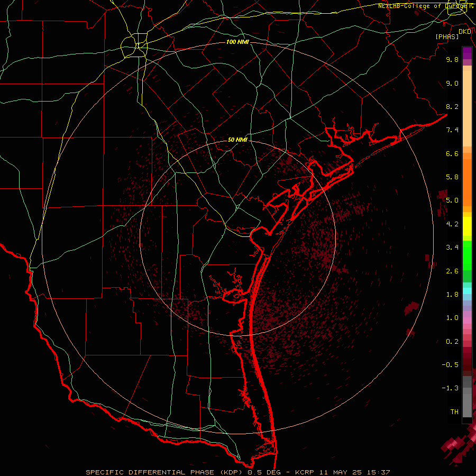The width and height of the screenshot is (476, 476).
Task: Click the 50 NMI range ring label
Action: coord(237,140)
